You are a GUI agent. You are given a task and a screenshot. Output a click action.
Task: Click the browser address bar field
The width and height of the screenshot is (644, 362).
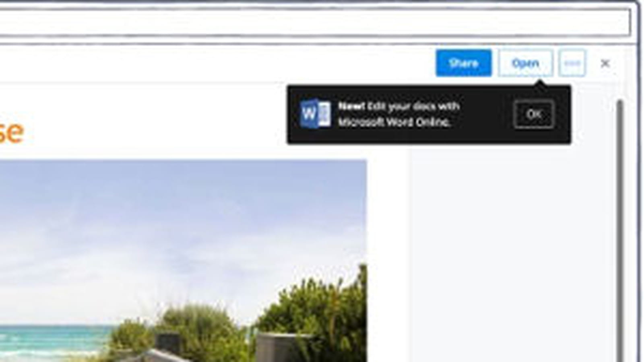pos(315,21)
